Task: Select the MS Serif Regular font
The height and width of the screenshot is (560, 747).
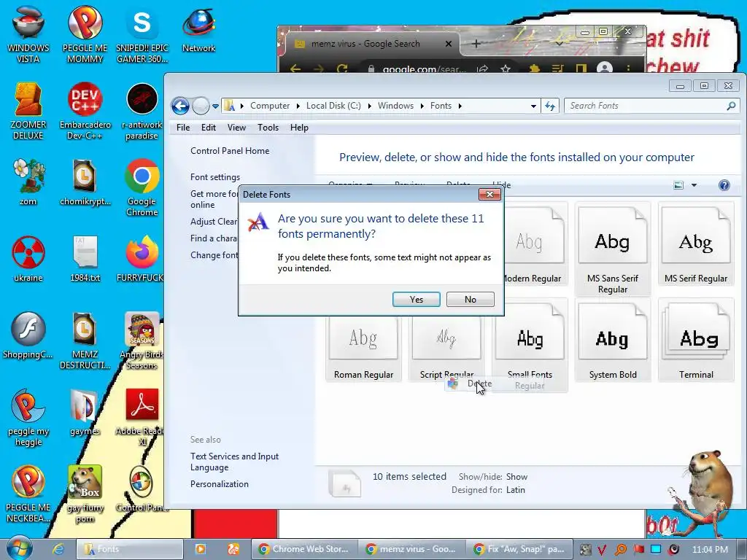Action: (x=696, y=244)
